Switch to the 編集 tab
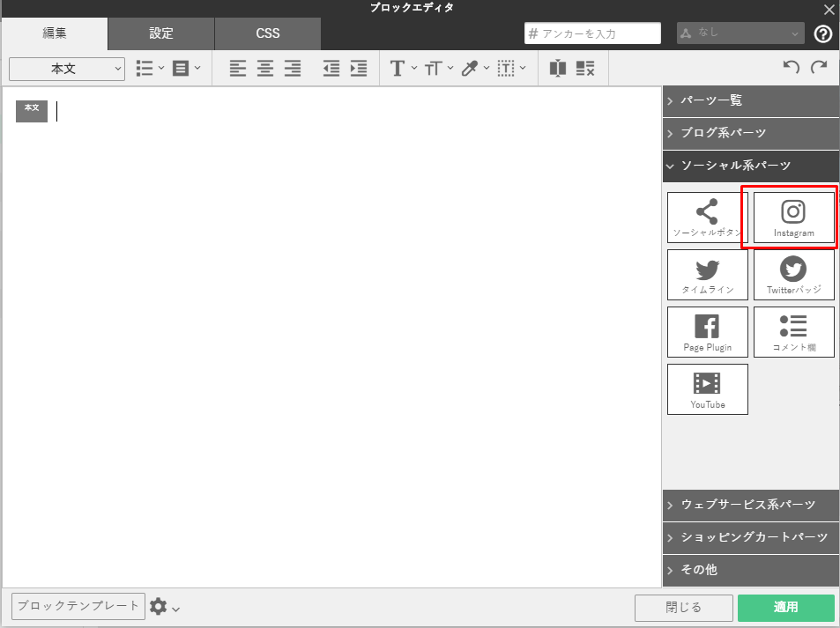840x628 pixels. click(x=54, y=33)
